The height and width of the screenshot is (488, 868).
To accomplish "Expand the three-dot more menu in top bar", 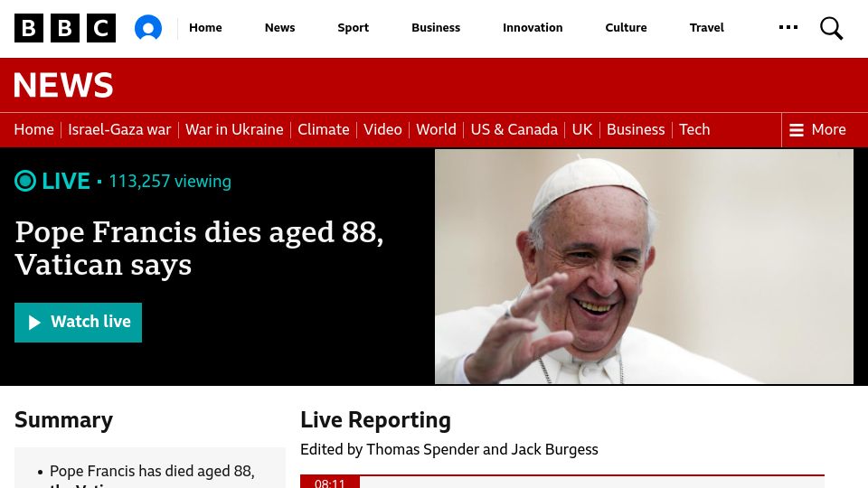I will [788, 27].
